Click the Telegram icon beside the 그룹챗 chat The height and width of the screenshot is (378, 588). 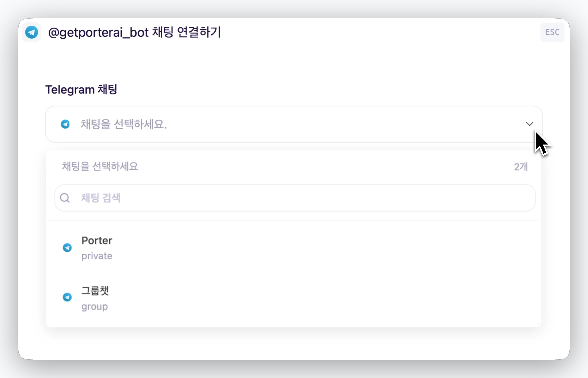point(67,297)
